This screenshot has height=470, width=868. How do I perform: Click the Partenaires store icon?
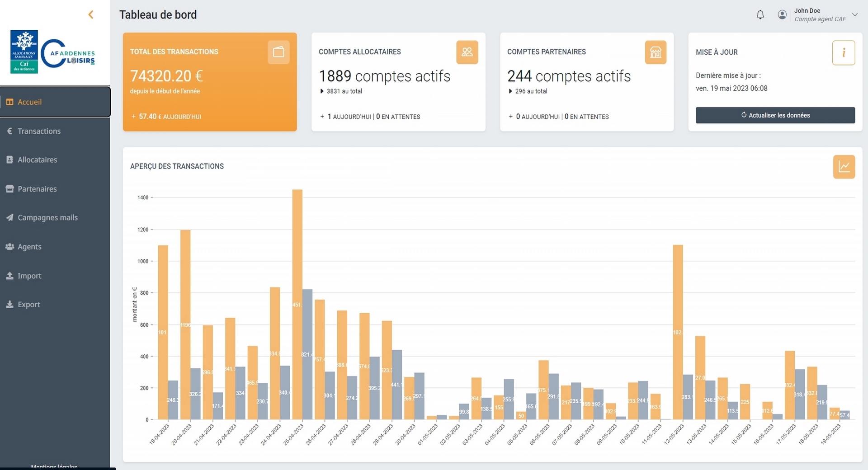pyautogui.click(x=9, y=188)
